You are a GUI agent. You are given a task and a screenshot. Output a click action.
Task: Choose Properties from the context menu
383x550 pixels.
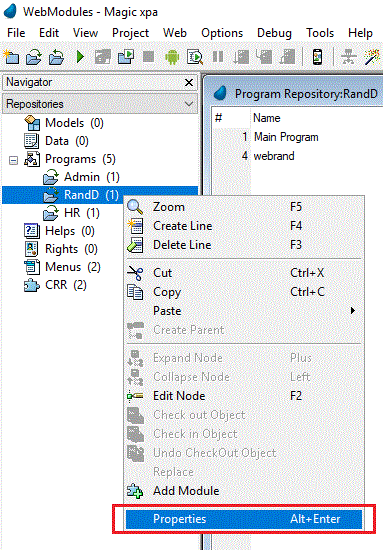[244, 519]
